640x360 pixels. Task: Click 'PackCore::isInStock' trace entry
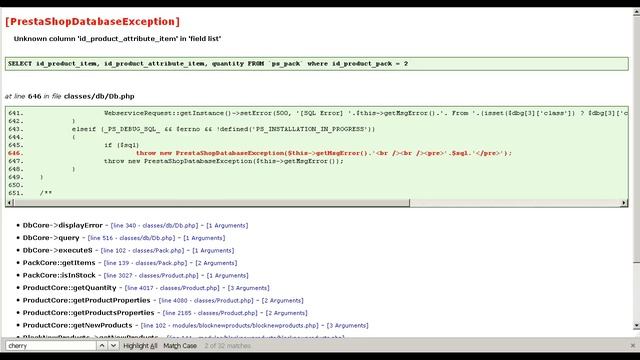[x=59, y=276]
